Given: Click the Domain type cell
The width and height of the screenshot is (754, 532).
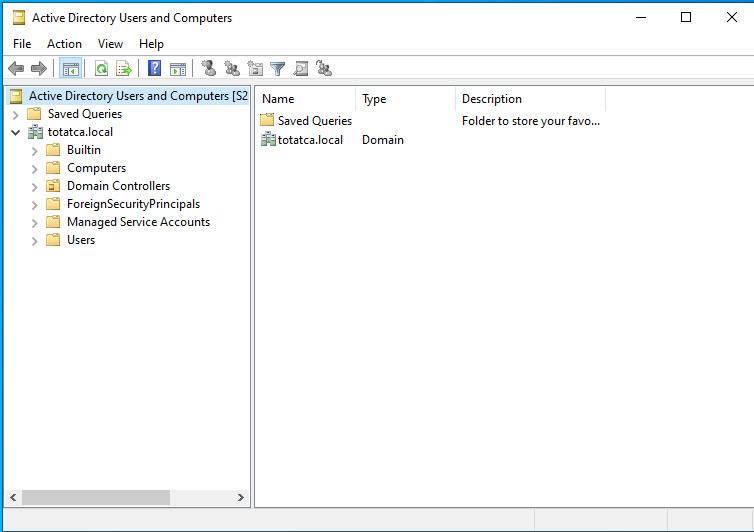Looking at the screenshot, I should [383, 140].
